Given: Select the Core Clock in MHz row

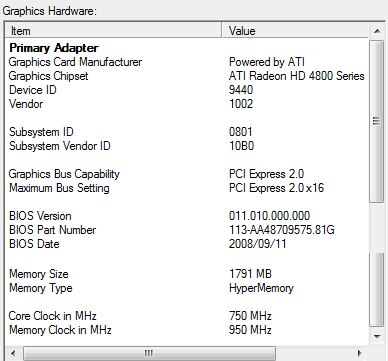Looking at the screenshot, I should pos(187,316).
